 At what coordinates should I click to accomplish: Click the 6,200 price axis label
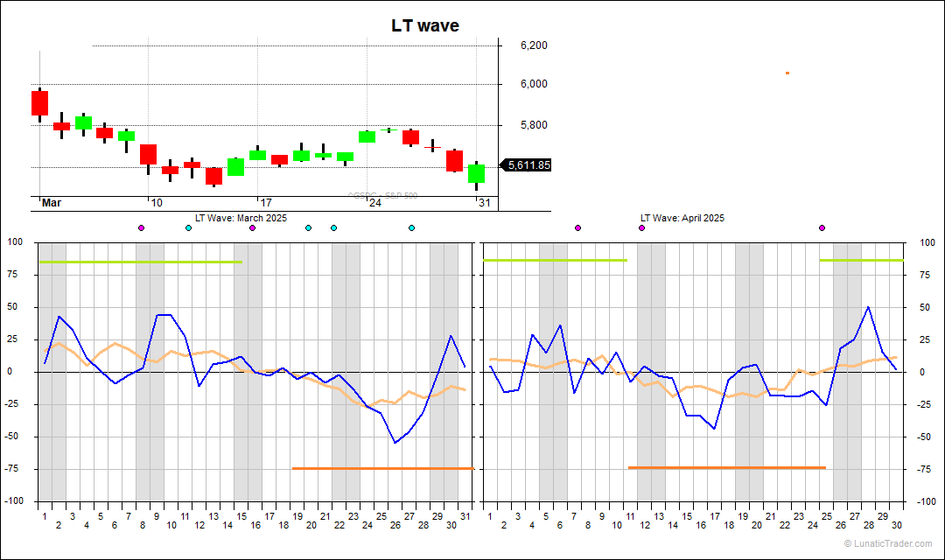point(534,45)
